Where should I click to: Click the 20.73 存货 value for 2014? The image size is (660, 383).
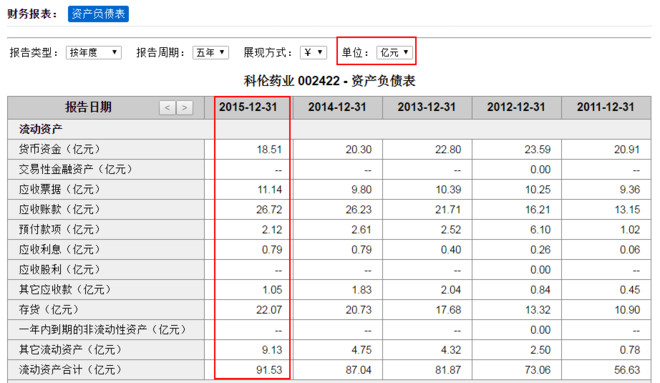click(359, 310)
